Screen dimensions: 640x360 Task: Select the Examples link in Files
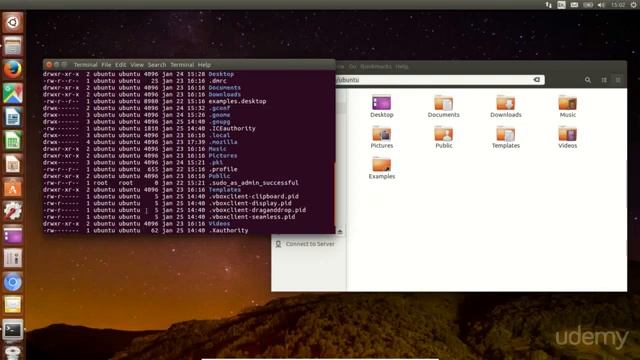click(382, 168)
